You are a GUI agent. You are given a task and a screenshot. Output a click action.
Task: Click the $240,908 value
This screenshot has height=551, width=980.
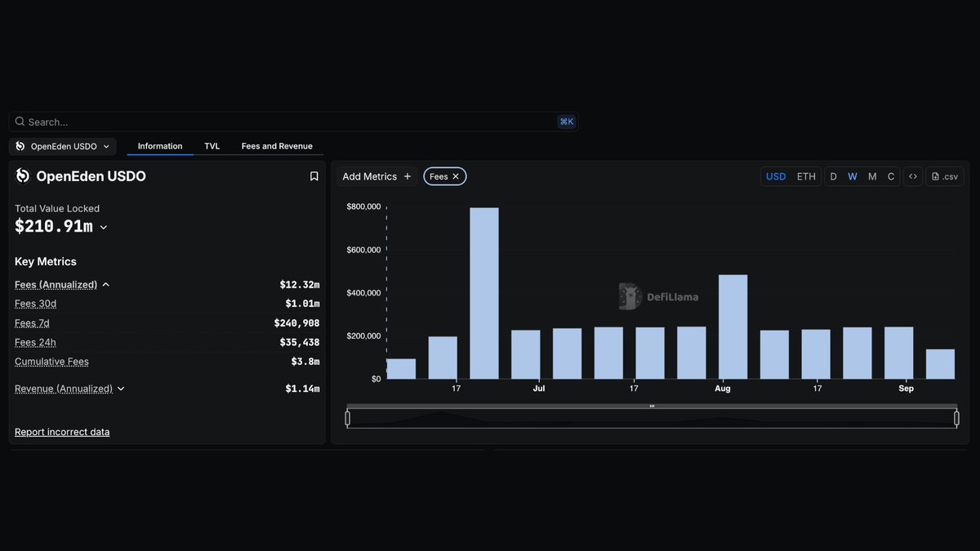tap(296, 323)
